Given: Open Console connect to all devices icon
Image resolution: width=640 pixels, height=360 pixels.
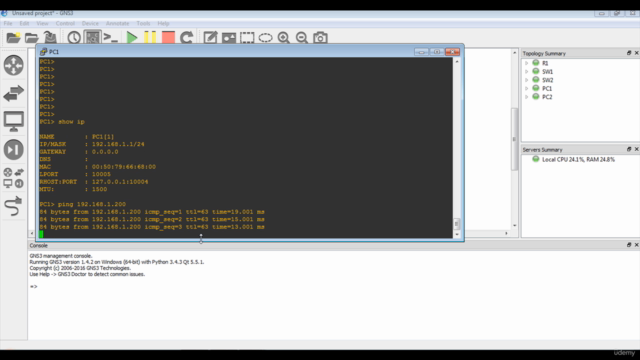Looking at the screenshot, I should tap(110, 38).
